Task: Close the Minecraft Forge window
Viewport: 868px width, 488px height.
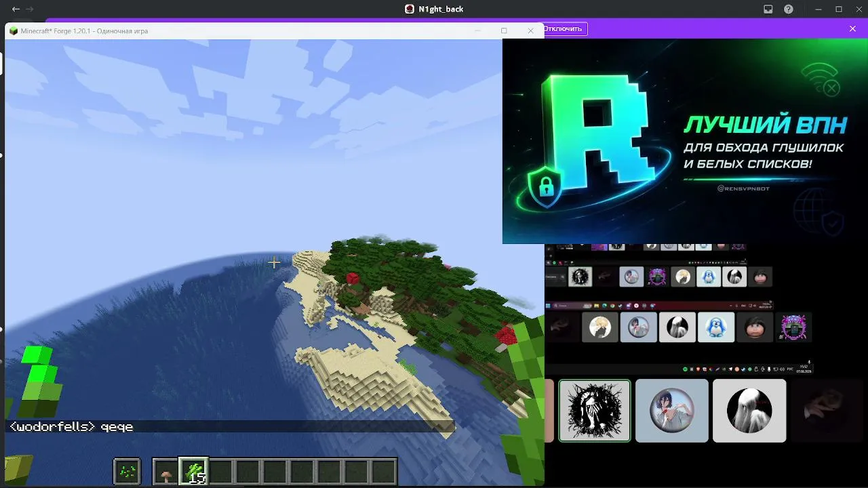Action: (x=530, y=30)
